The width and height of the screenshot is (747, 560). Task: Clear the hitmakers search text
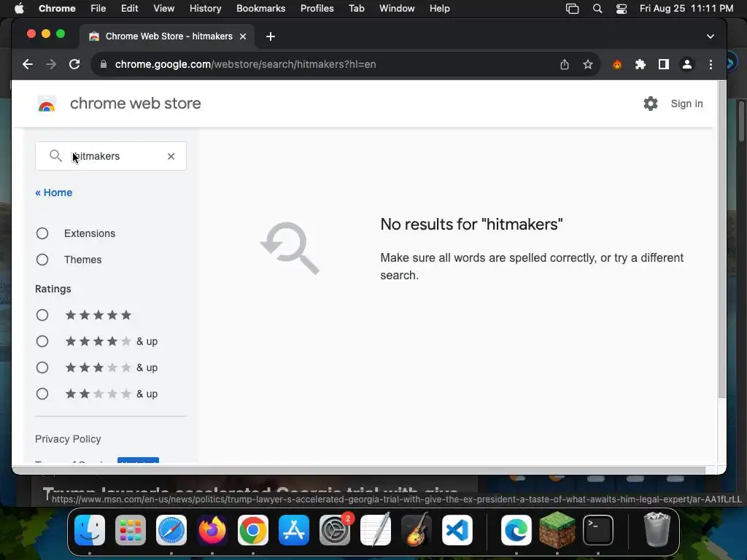(x=171, y=156)
